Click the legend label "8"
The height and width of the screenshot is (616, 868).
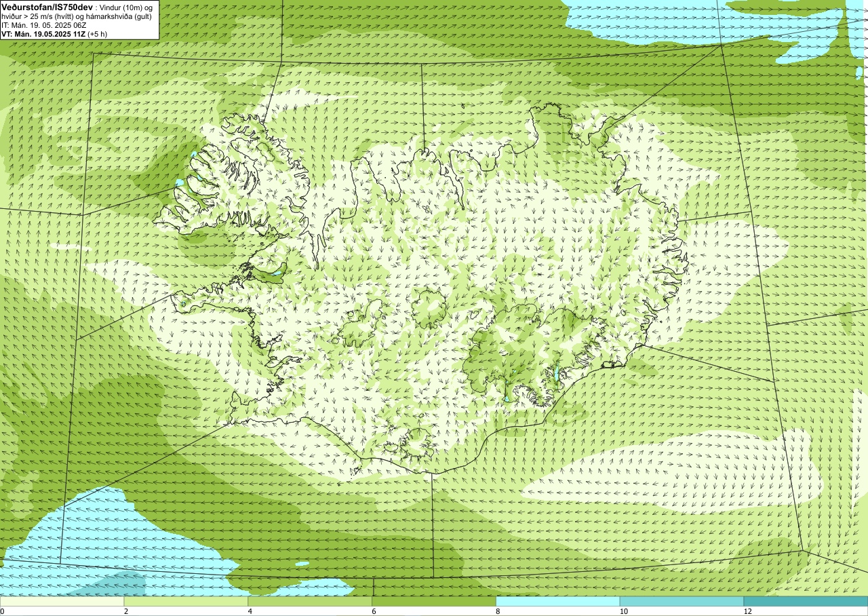(498, 611)
